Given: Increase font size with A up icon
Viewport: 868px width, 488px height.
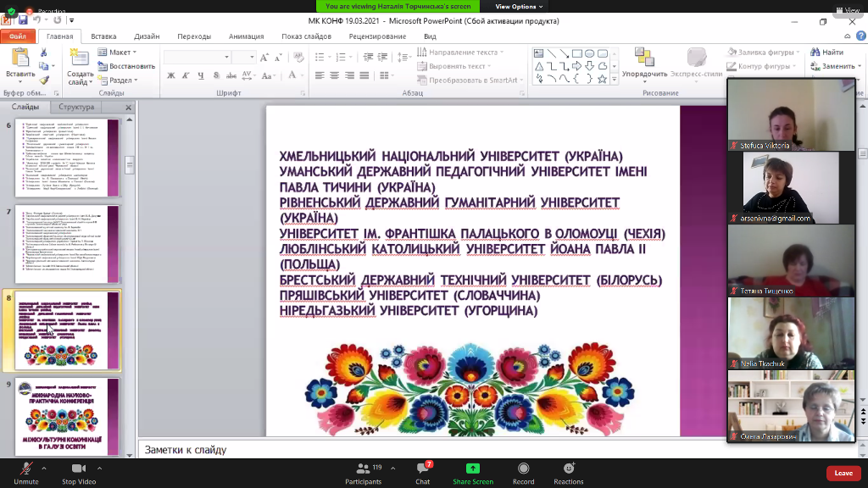Looking at the screenshot, I should point(264,57).
